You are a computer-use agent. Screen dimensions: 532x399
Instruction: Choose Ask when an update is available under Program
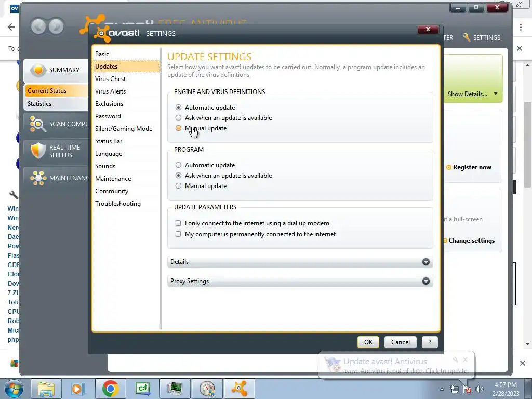pyautogui.click(x=178, y=176)
